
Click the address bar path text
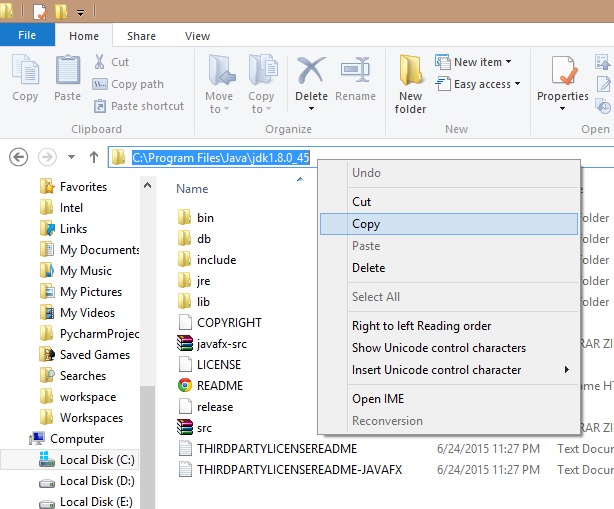click(x=221, y=158)
